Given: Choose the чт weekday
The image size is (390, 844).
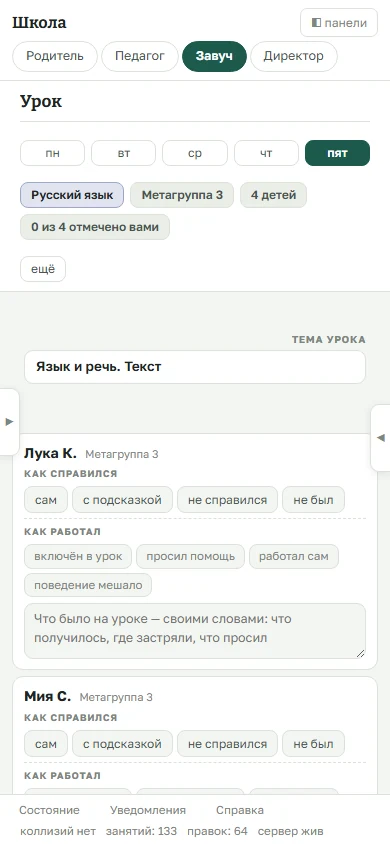Looking at the screenshot, I should [x=266, y=153].
